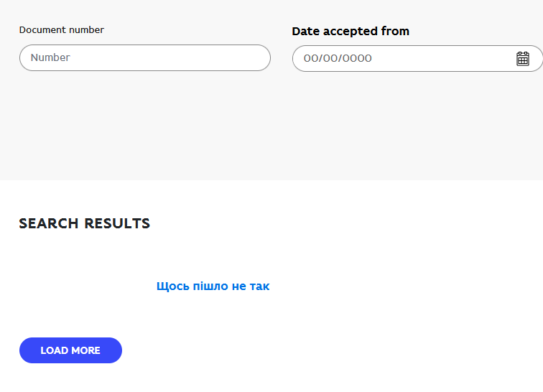Click the blue LOAD MORE pill button
Viewport: 543px width, 392px height.
(x=70, y=350)
